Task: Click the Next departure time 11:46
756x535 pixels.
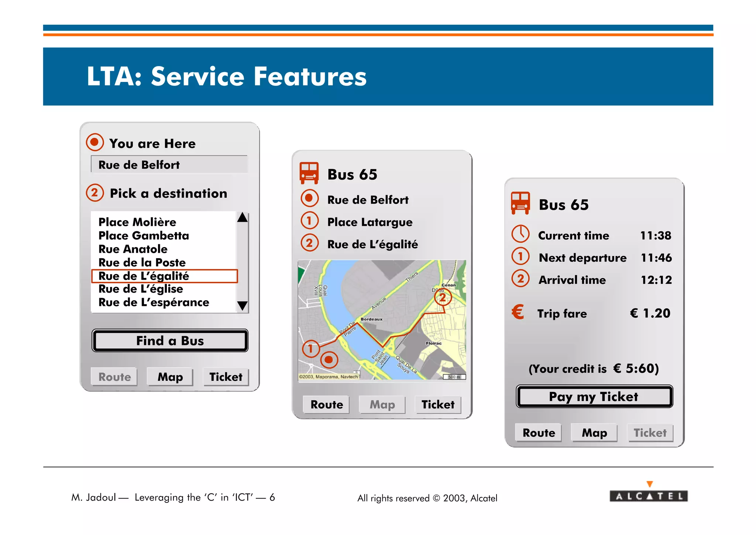Action: pyautogui.click(x=656, y=258)
